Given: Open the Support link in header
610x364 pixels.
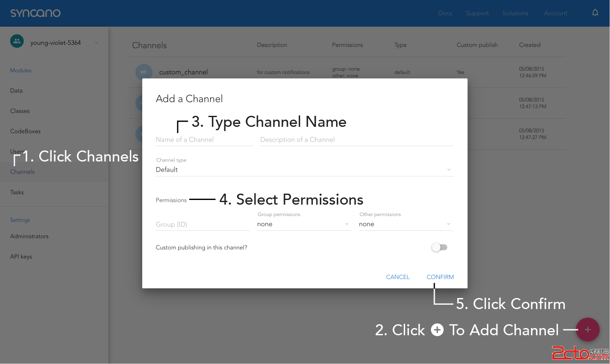Looking at the screenshot, I should [477, 13].
